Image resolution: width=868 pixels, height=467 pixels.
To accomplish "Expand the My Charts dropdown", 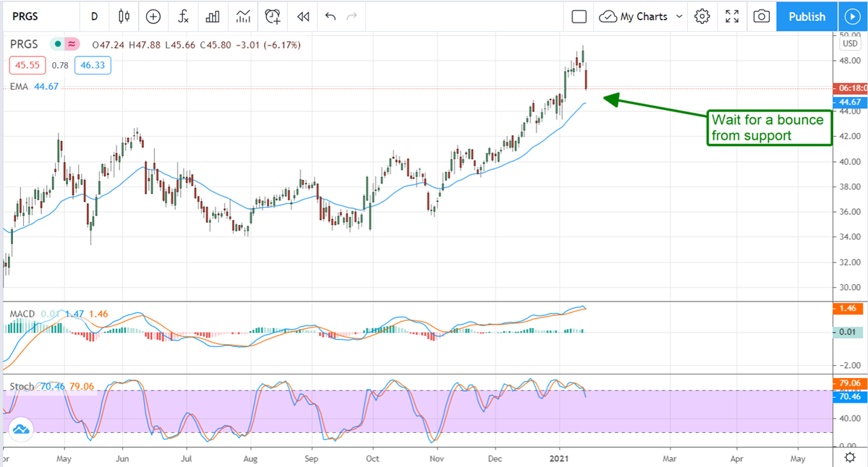I will (642, 16).
